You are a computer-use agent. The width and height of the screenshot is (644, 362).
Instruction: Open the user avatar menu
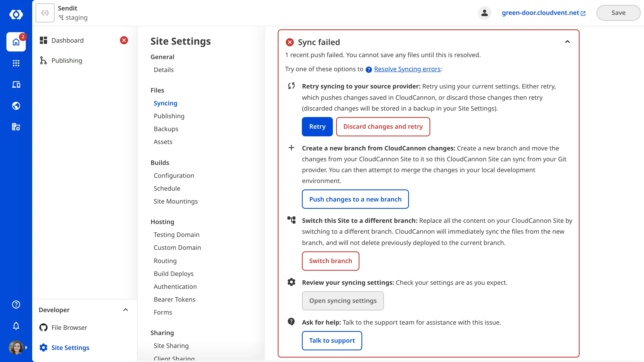pyautogui.click(x=16, y=347)
